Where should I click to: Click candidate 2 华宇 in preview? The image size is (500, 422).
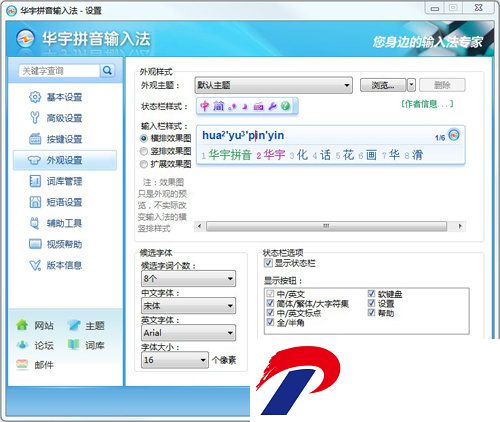click(x=271, y=155)
